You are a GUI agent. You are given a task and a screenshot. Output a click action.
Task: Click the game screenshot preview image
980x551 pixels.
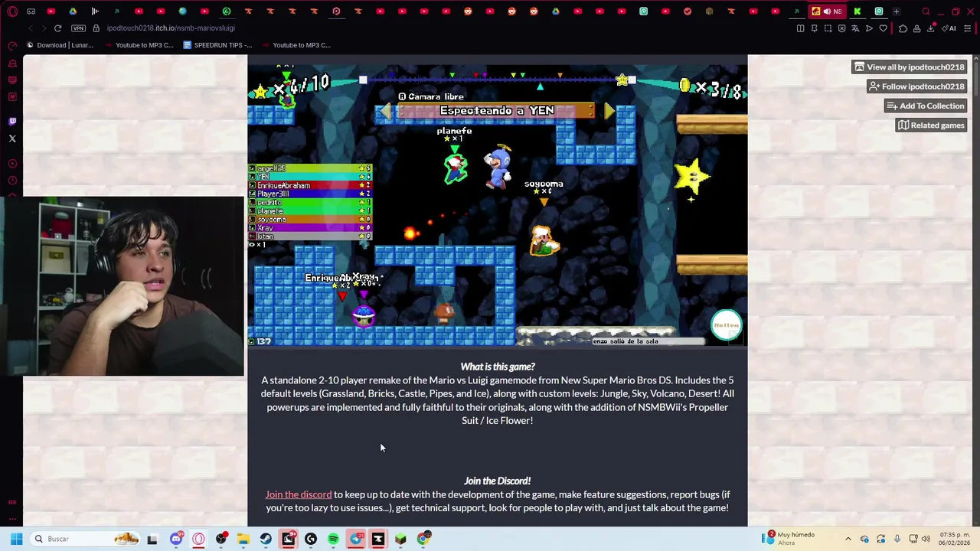[498, 204]
